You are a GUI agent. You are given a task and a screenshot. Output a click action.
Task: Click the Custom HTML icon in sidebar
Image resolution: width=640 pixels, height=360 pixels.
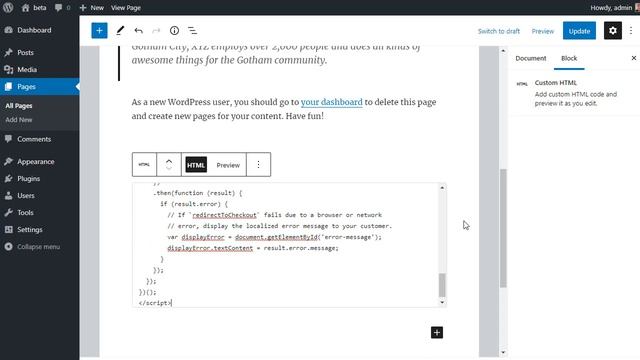click(x=522, y=84)
